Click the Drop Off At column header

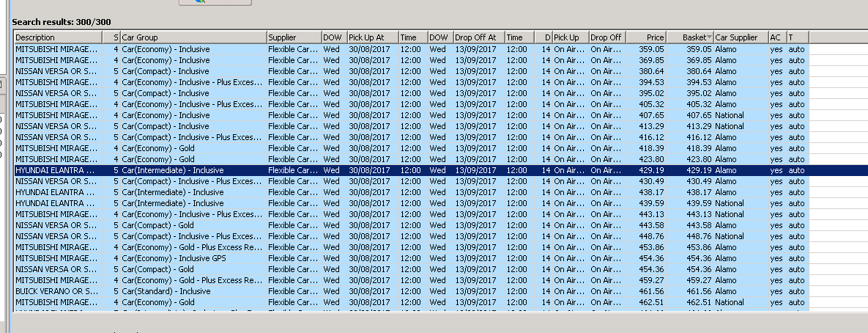[479, 37]
